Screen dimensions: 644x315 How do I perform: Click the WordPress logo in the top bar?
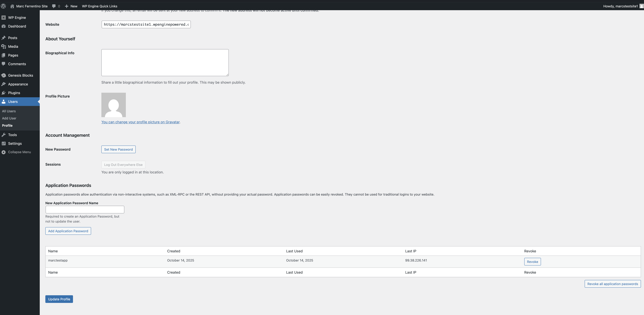[x=3, y=6]
